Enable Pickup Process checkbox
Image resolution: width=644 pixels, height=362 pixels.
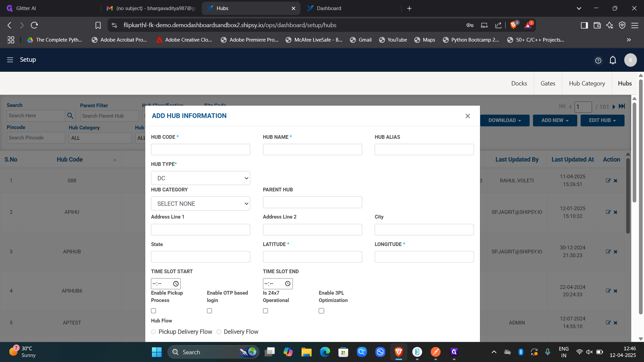point(154,311)
